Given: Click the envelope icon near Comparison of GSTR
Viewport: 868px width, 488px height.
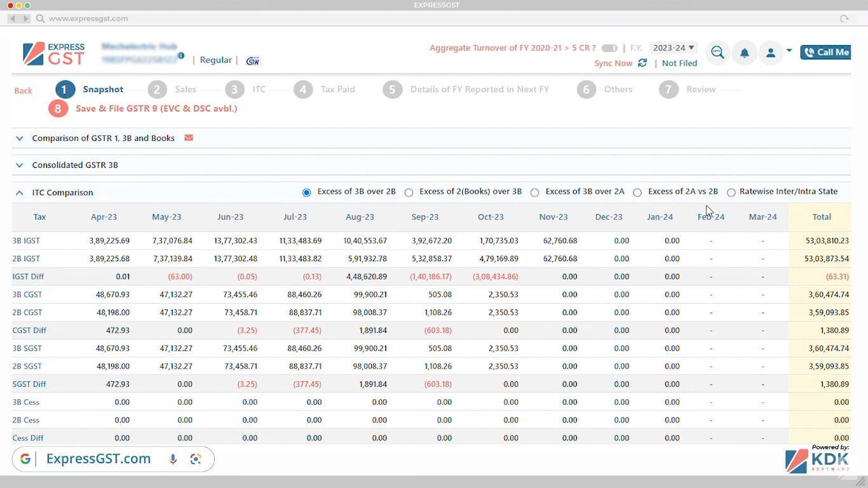Looking at the screenshot, I should click(x=188, y=137).
